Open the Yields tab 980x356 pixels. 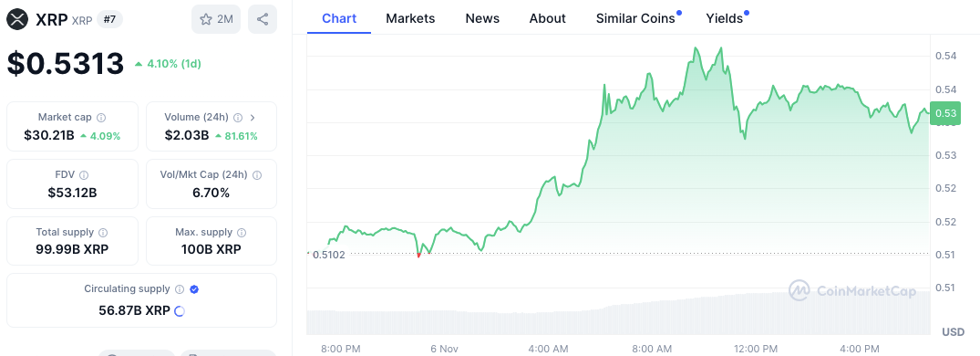(725, 19)
